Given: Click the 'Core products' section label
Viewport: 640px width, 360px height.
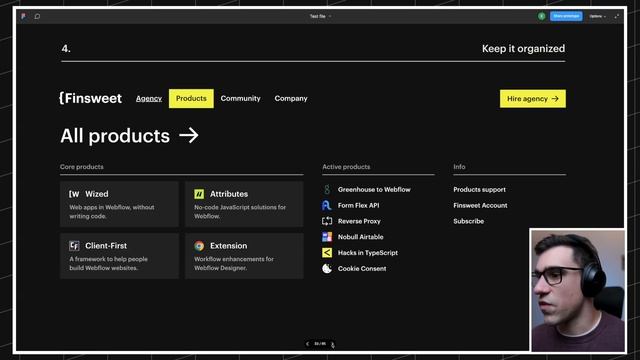Looking at the screenshot, I should [82, 167].
